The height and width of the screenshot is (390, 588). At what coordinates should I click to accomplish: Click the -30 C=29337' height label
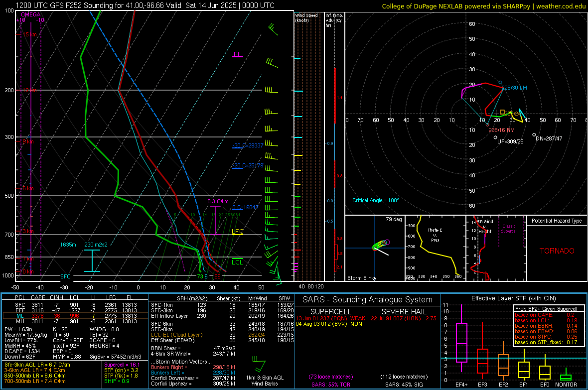tap(248, 145)
